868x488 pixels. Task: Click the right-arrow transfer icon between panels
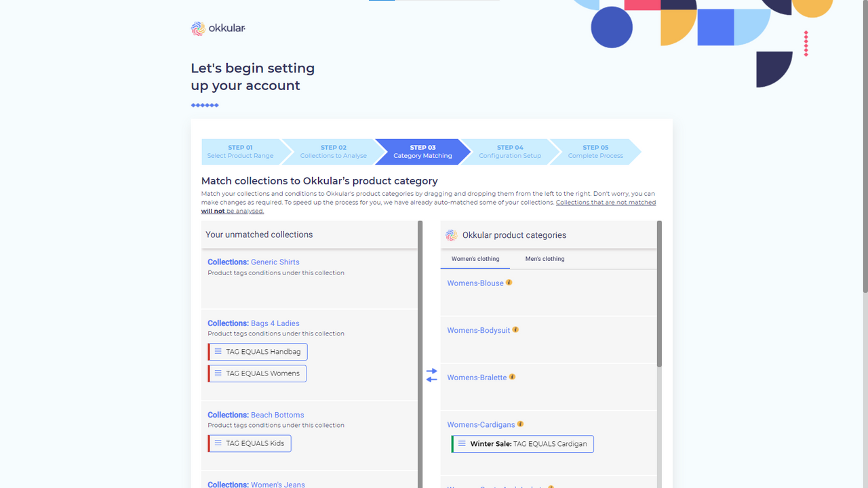point(432,371)
